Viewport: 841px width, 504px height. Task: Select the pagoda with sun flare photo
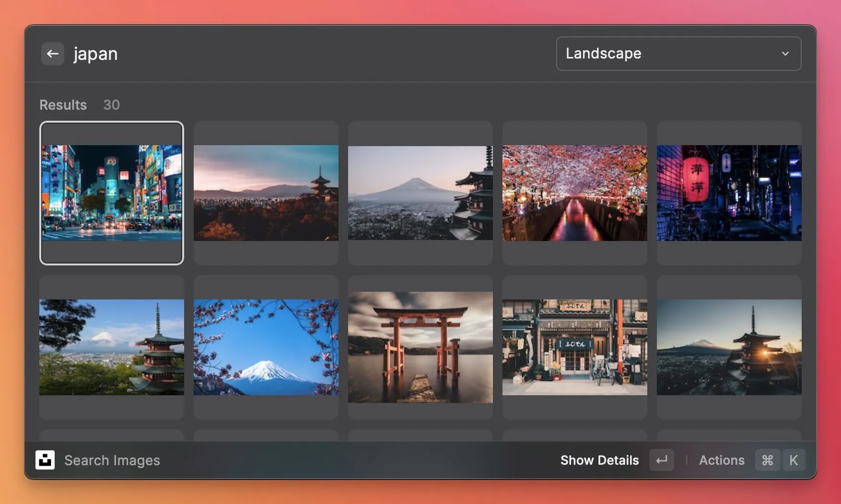[729, 347]
